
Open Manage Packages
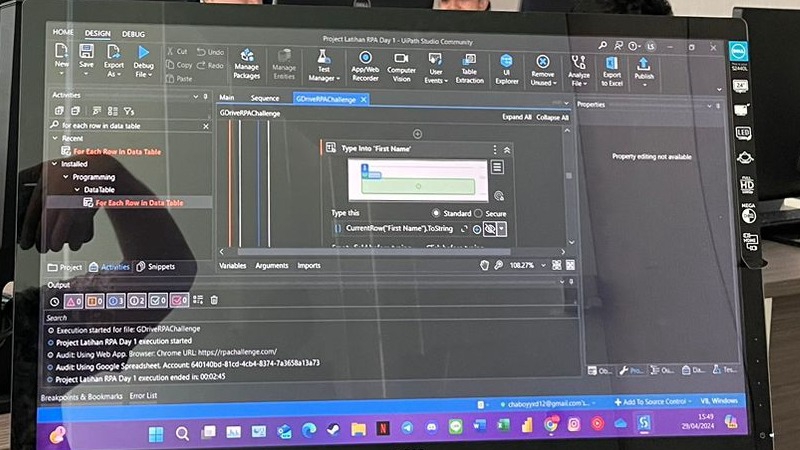[x=246, y=64]
